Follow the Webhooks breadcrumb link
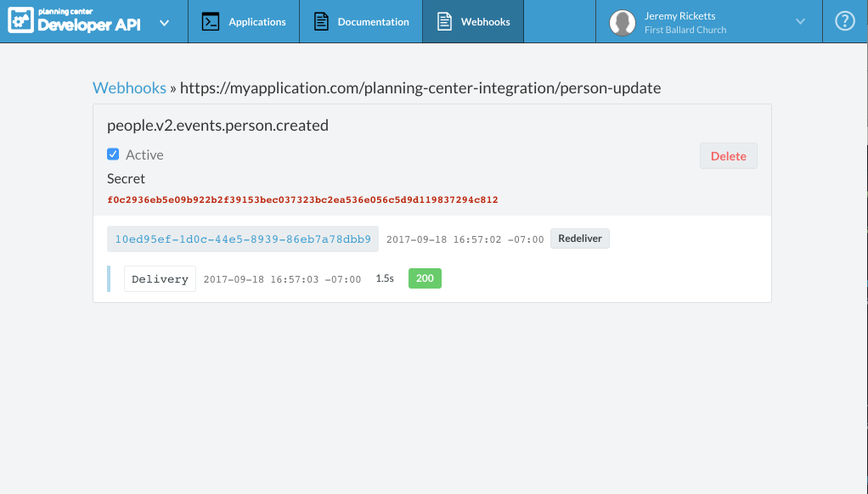Viewport: 868px width, 494px height. (x=129, y=87)
